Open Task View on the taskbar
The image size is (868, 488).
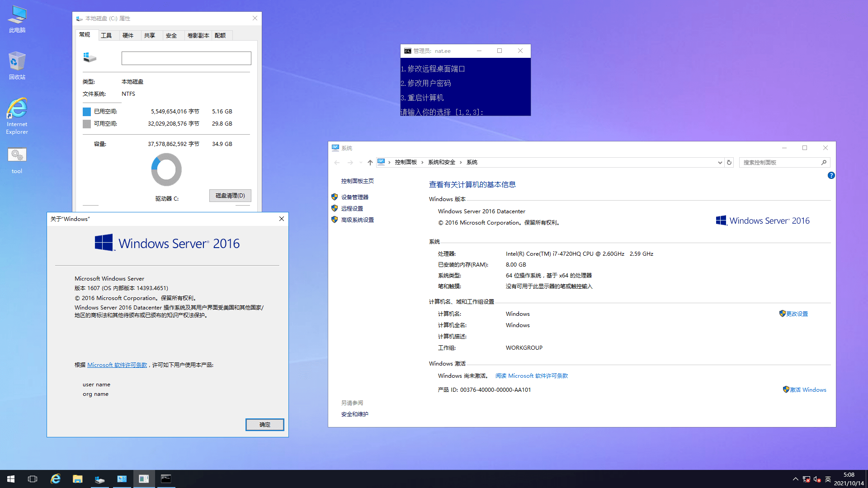coord(33,479)
